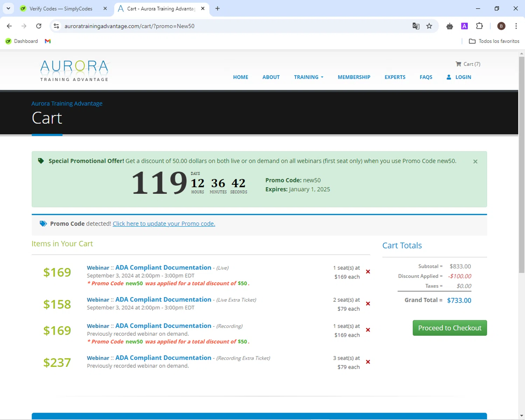Expand the TRAINING dropdown menu
The image size is (525, 420).
click(x=309, y=77)
